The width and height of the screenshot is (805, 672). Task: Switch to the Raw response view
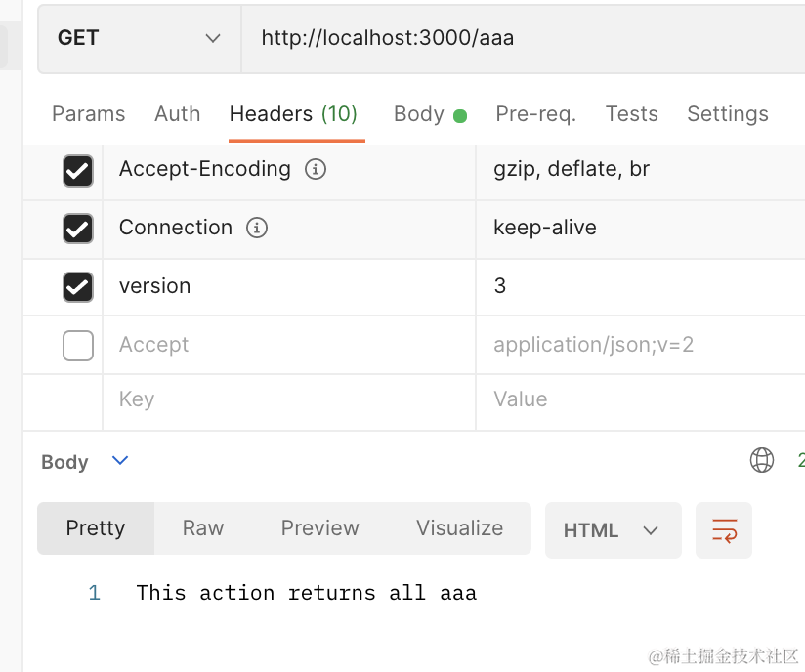pyautogui.click(x=203, y=528)
